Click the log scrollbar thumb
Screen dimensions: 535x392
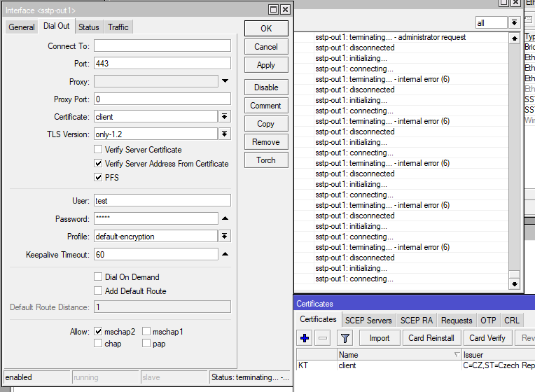pos(514,274)
